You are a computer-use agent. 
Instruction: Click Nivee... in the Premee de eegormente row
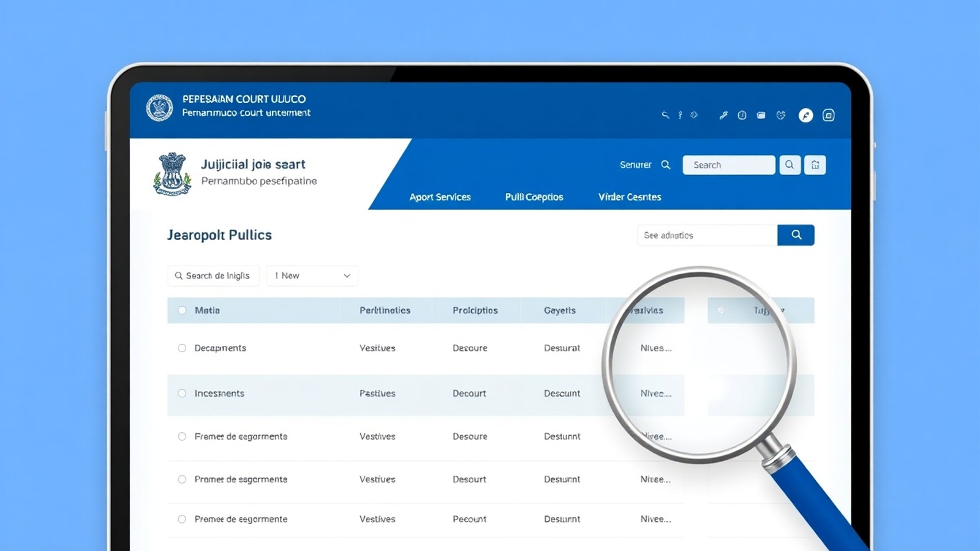[655, 519]
